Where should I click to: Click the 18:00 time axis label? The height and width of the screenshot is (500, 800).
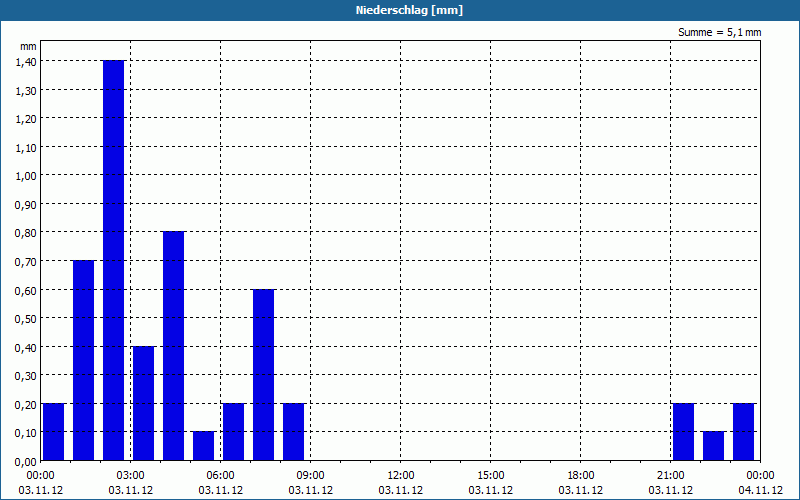pos(581,476)
